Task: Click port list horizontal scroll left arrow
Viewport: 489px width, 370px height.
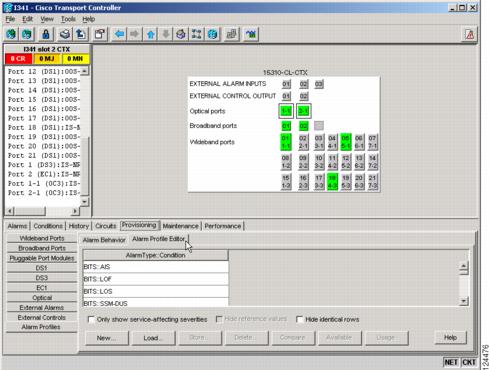Action: coord(10,211)
